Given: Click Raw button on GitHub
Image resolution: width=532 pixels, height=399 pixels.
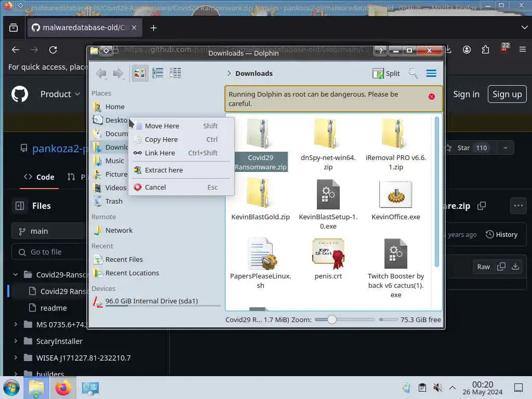Looking at the screenshot, I should pyautogui.click(x=483, y=267).
